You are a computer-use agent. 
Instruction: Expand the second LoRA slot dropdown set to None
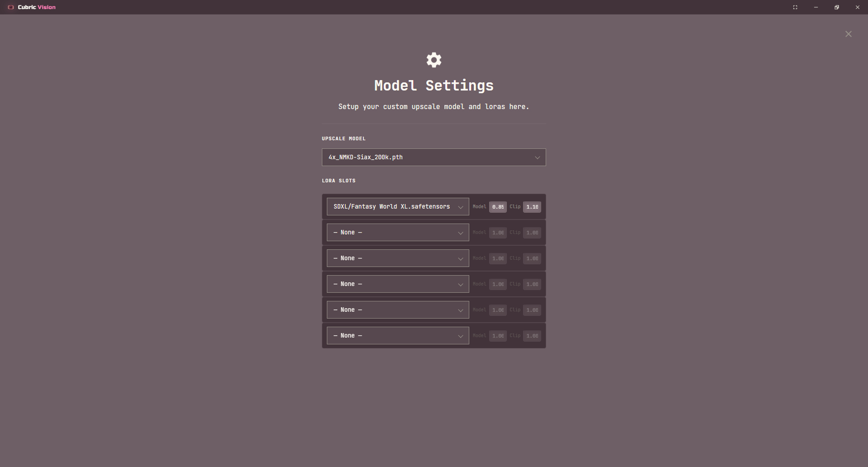[398, 233]
